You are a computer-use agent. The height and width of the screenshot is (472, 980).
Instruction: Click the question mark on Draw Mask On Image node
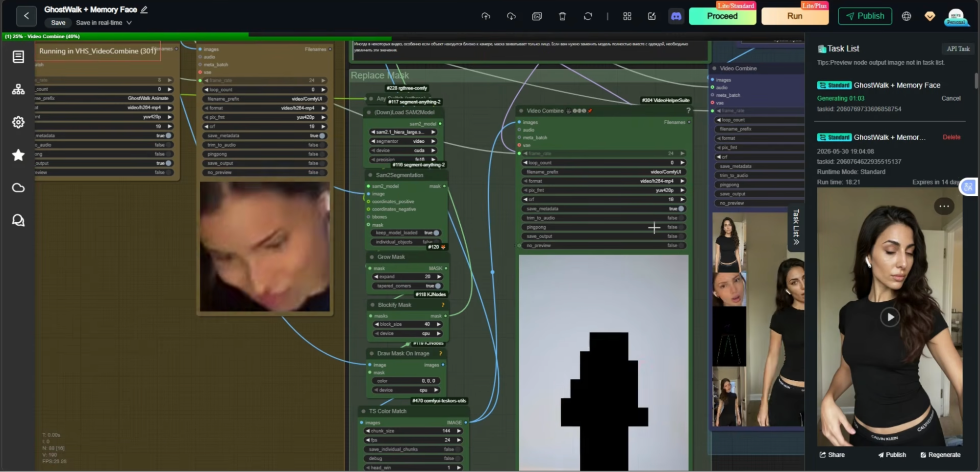coord(441,354)
